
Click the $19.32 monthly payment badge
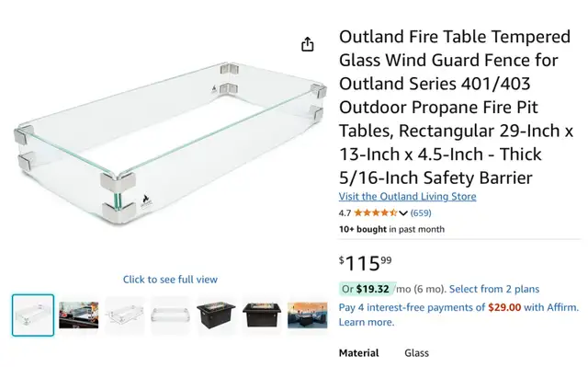coord(367,289)
